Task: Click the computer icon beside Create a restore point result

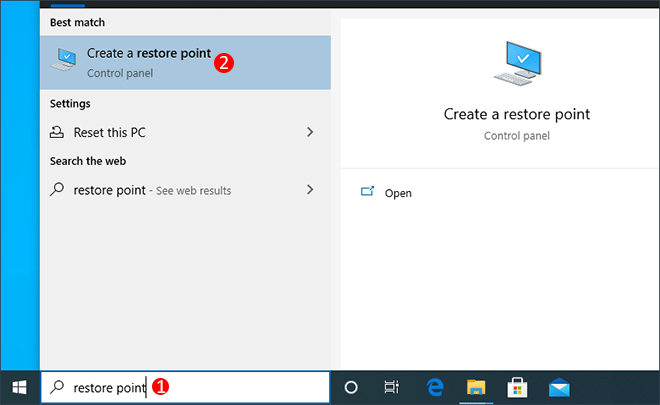Action: 64,59
